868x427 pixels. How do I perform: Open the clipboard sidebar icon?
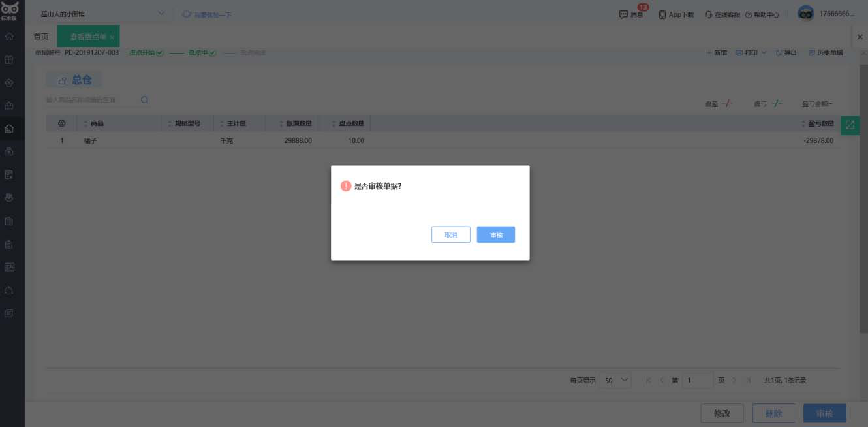click(x=9, y=244)
